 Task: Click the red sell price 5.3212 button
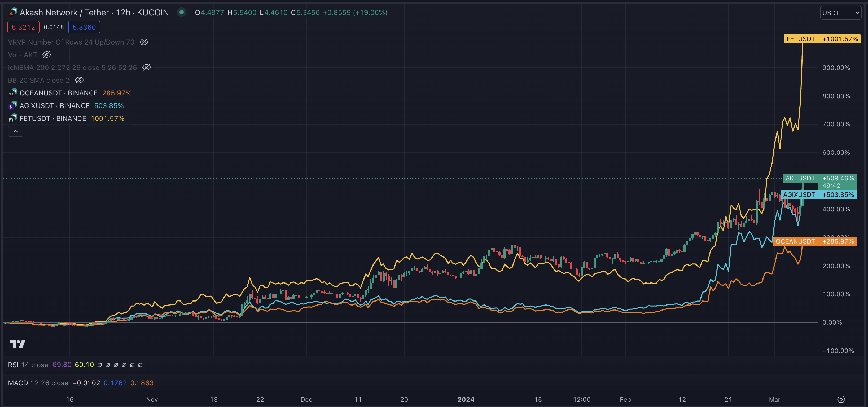23,27
